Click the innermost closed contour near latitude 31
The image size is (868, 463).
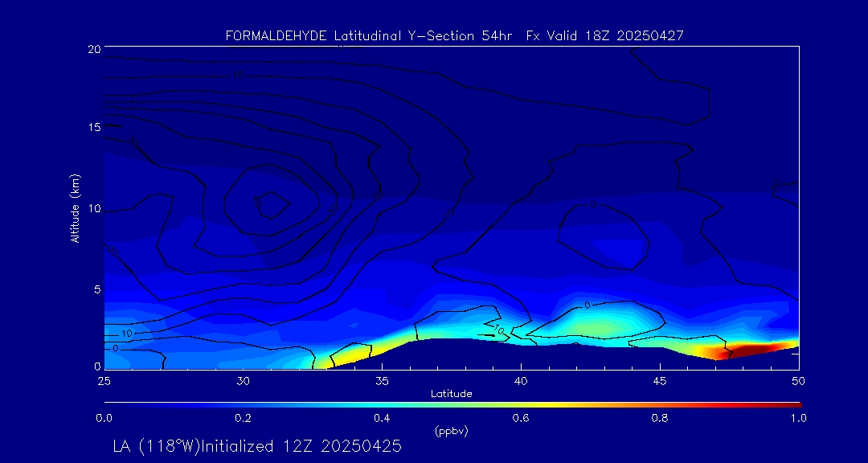click(272, 206)
